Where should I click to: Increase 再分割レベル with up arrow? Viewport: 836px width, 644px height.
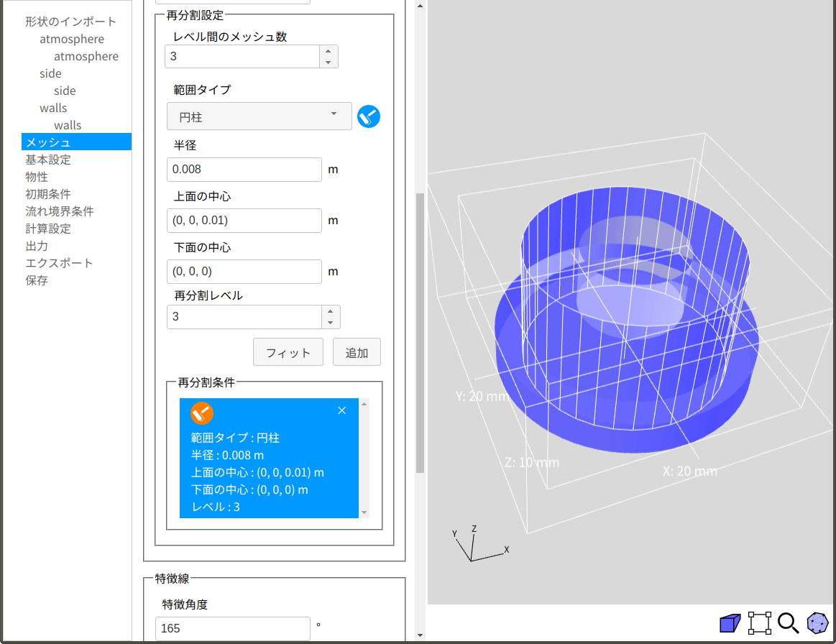(x=331, y=311)
